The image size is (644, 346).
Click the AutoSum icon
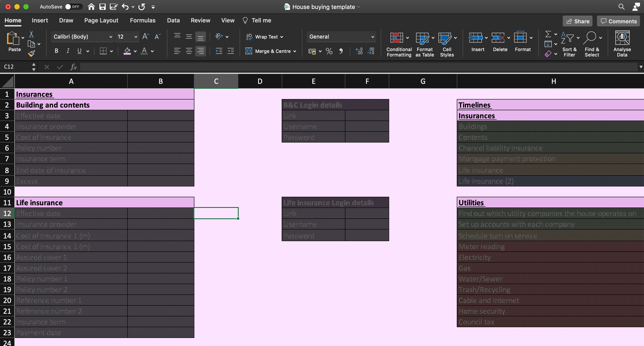pos(548,34)
